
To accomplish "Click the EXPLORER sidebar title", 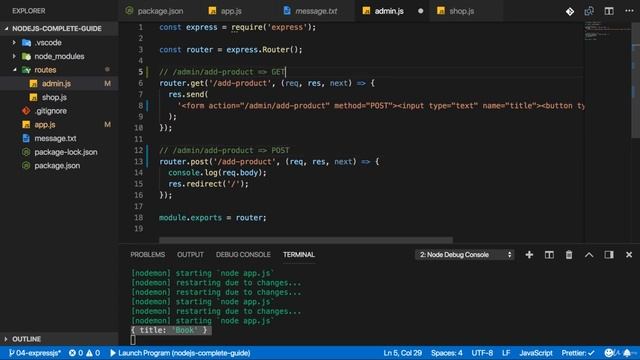I will click(29, 11).
